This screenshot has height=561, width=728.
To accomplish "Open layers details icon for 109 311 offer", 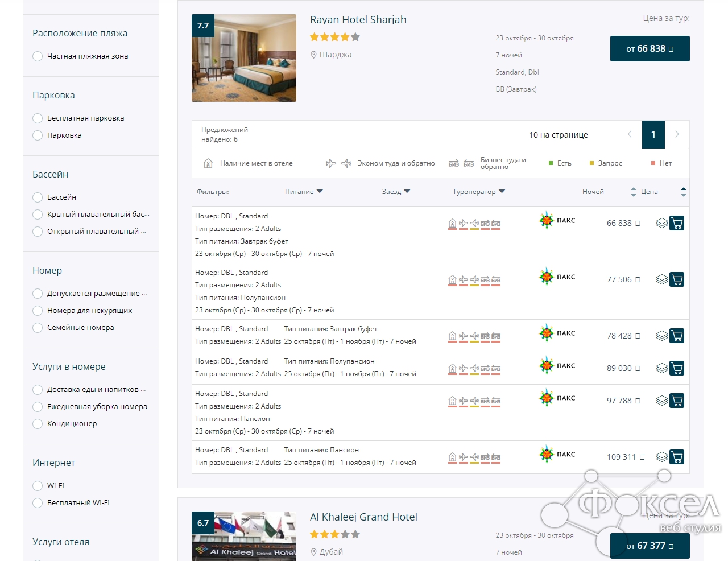I will tap(661, 457).
